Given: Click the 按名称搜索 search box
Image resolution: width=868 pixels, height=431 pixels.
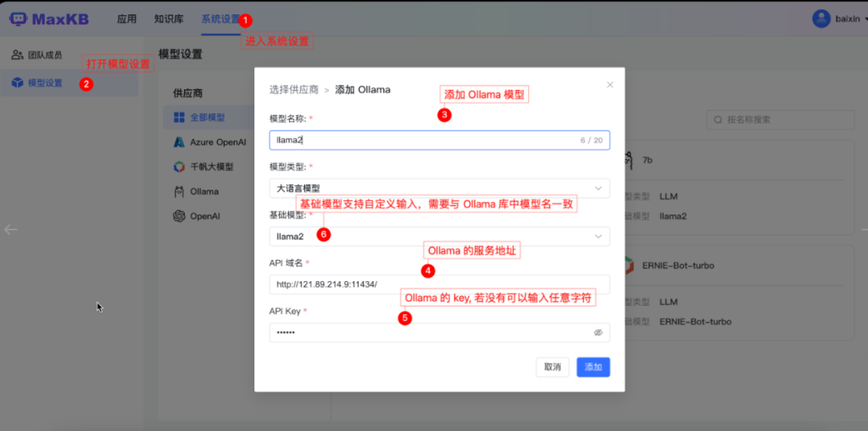Looking at the screenshot, I should pyautogui.click(x=781, y=119).
